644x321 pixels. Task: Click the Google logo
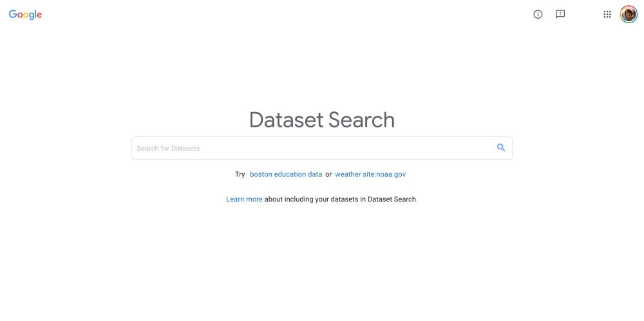(x=25, y=15)
